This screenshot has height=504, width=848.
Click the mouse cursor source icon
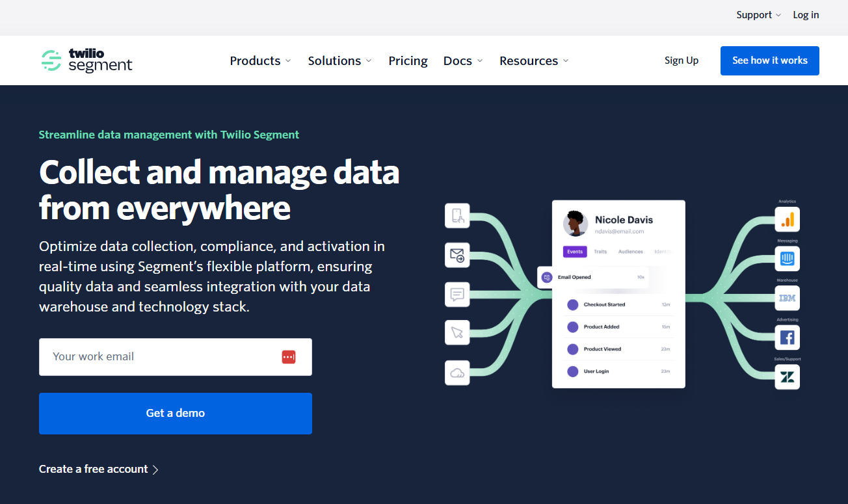tap(457, 332)
